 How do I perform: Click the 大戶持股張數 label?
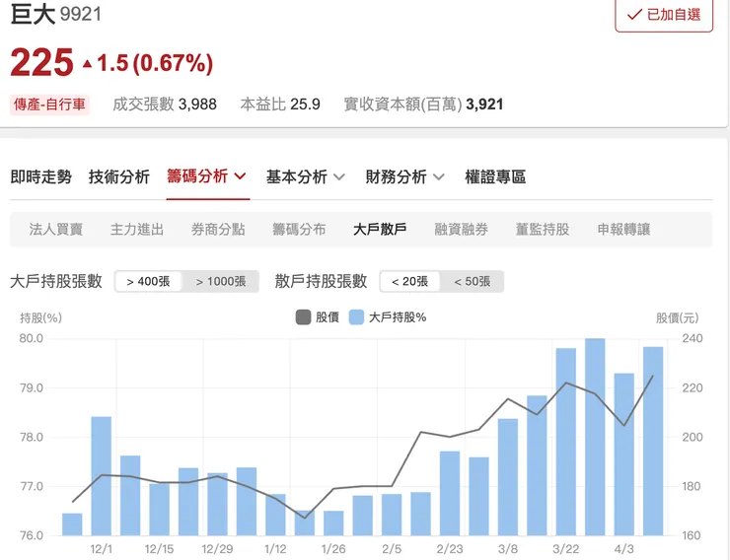tap(56, 281)
